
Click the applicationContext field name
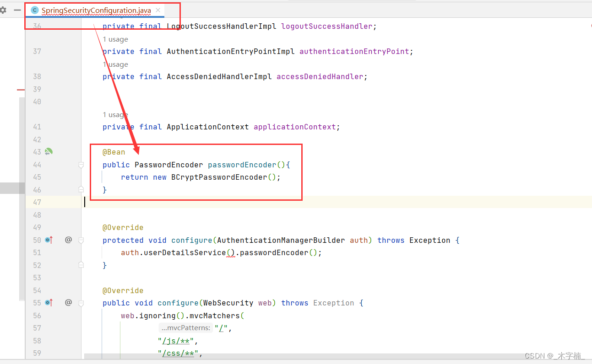tap(294, 127)
